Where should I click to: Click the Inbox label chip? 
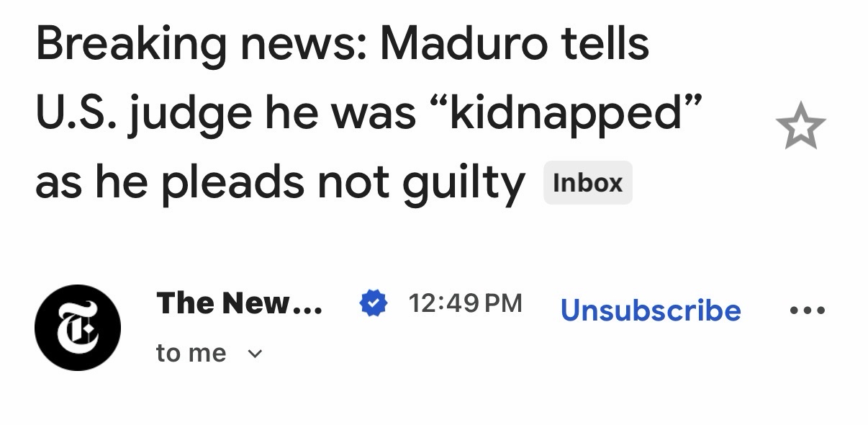pos(587,183)
